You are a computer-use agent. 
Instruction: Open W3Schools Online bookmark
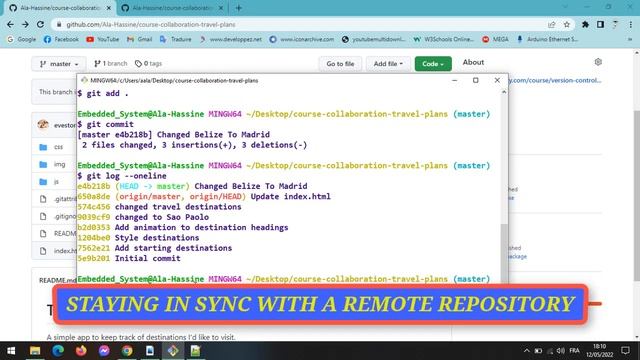(443, 39)
